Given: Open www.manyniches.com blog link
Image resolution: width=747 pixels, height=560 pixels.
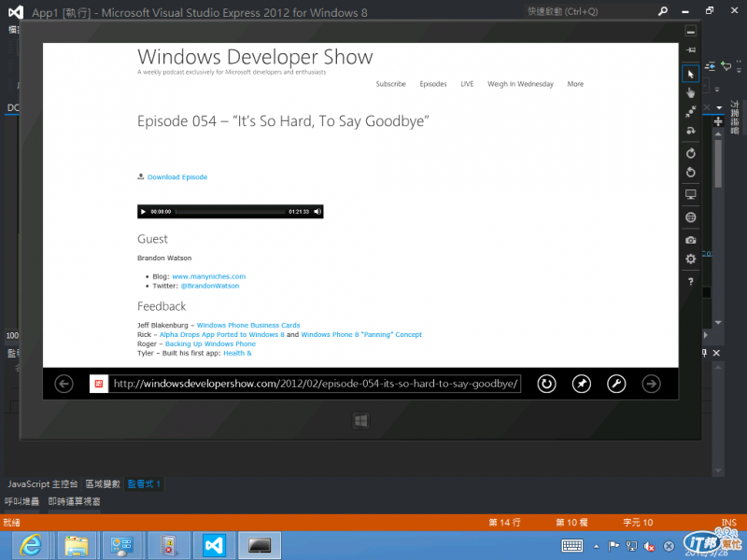Looking at the screenshot, I should click(x=208, y=276).
